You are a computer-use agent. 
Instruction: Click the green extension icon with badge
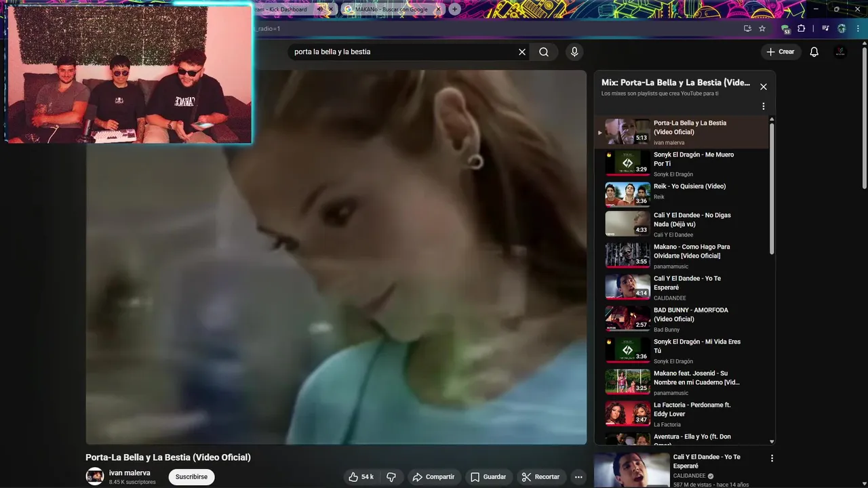785,29
